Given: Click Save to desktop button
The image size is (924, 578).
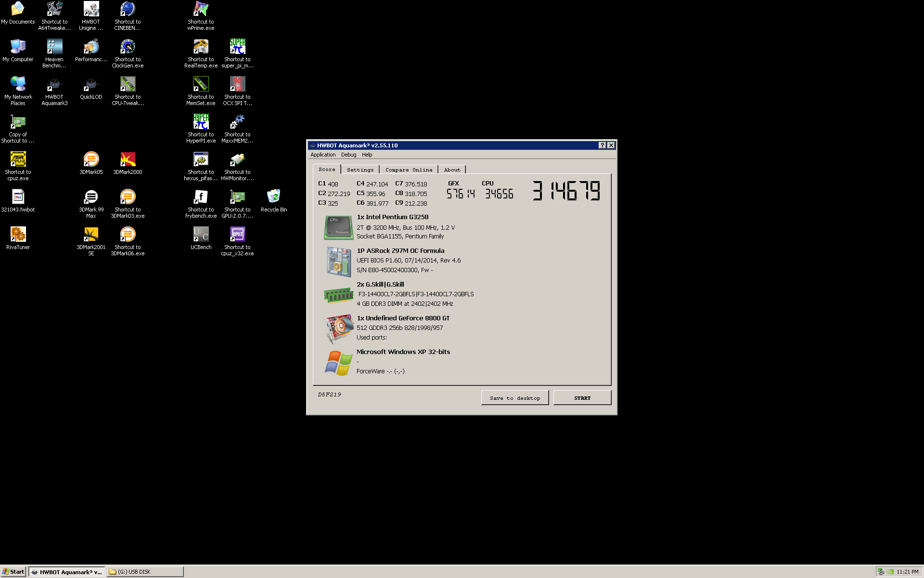Looking at the screenshot, I should click(x=515, y=398).
